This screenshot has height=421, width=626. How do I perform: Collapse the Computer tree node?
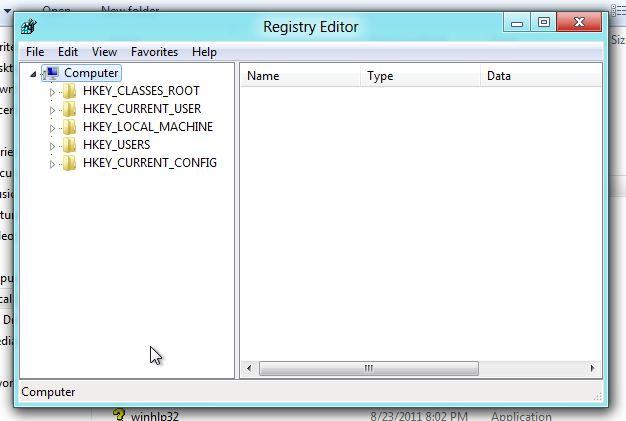(x=34, y=73)
